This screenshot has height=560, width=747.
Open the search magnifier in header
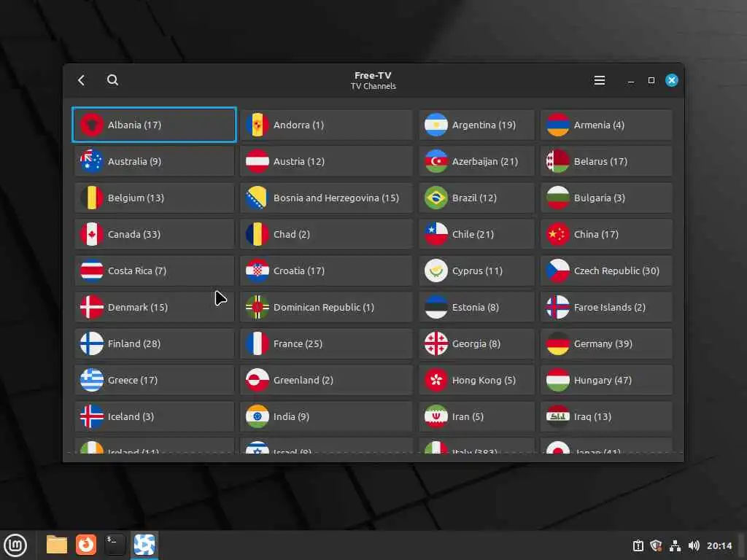(x=112, y=80)
